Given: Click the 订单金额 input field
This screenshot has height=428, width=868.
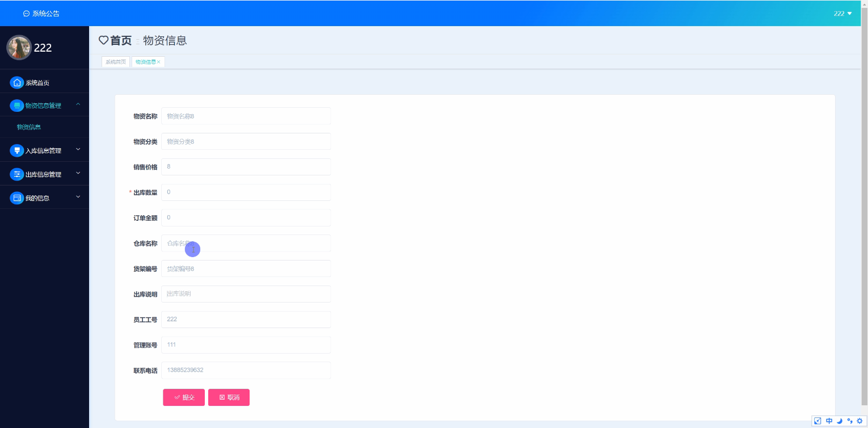Looking at the screenshot, I should coord(246,217).
